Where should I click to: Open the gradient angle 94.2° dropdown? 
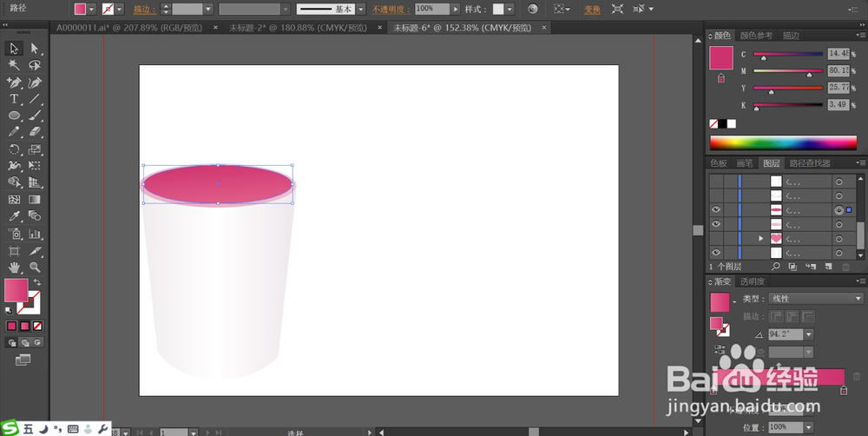[x=809, y=334]
